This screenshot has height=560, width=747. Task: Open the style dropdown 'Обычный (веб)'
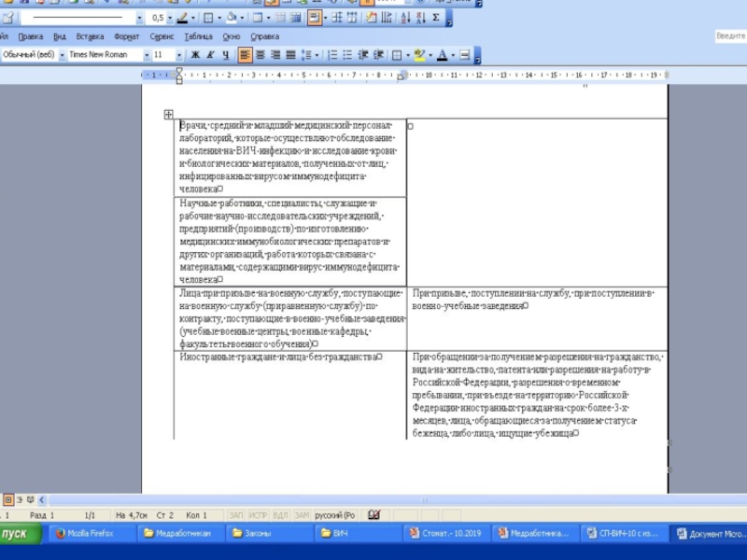62,55
